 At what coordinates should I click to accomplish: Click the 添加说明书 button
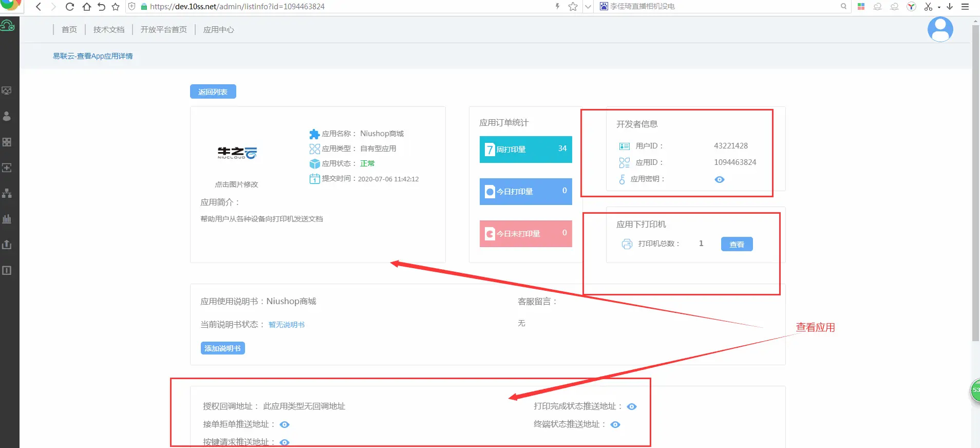click(222, 348)
